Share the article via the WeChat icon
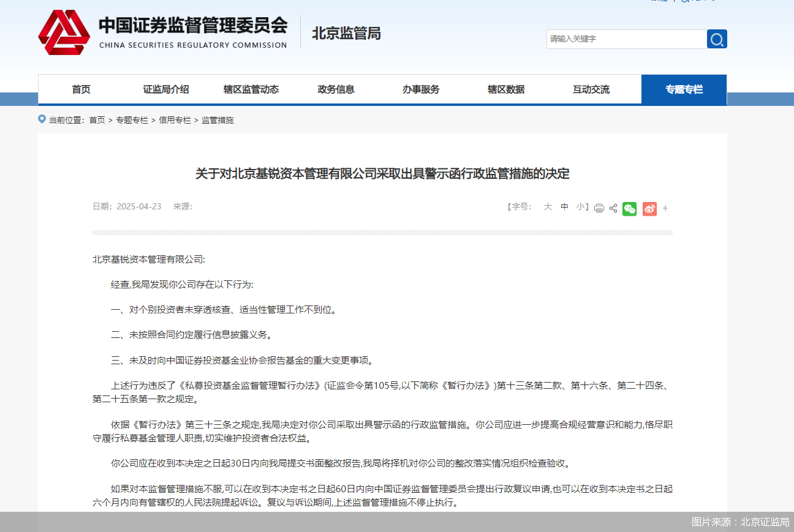 (629, 208)
